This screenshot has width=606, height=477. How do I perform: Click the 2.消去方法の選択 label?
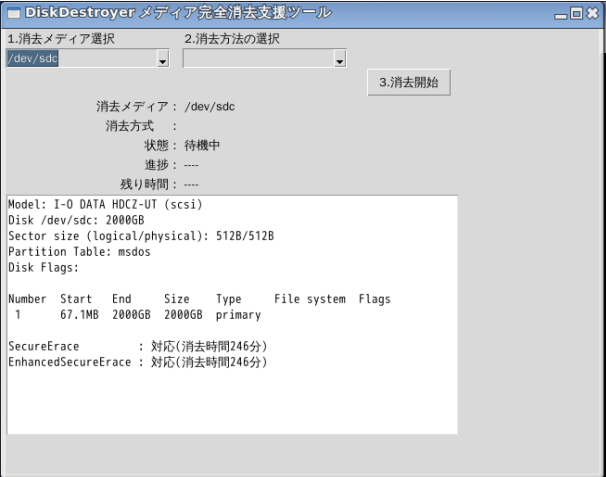[232, 39]
